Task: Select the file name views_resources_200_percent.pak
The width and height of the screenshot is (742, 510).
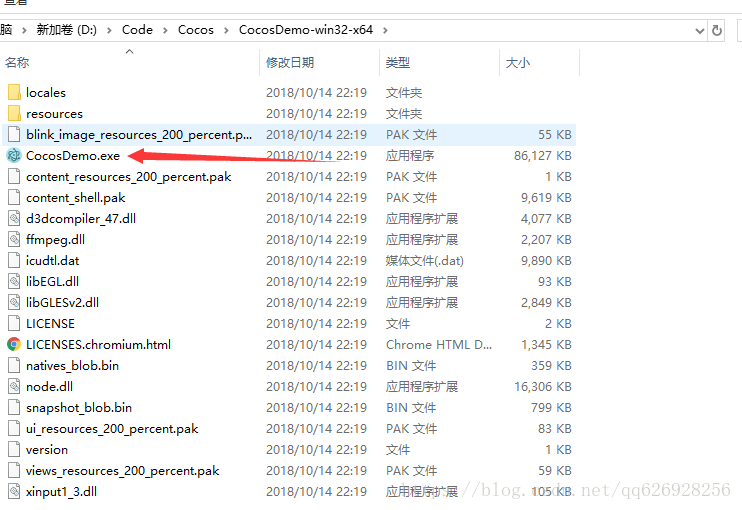Action: (x=123, y=471)
